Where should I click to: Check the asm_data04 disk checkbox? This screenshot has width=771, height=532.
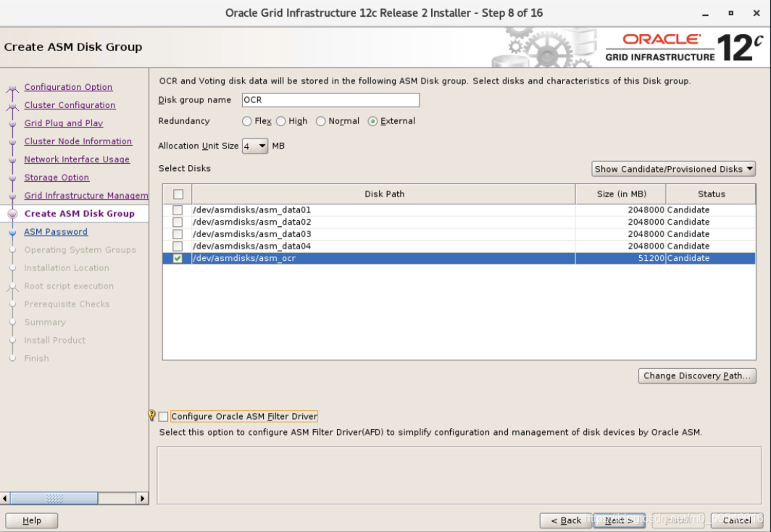(x=178, y=246)
